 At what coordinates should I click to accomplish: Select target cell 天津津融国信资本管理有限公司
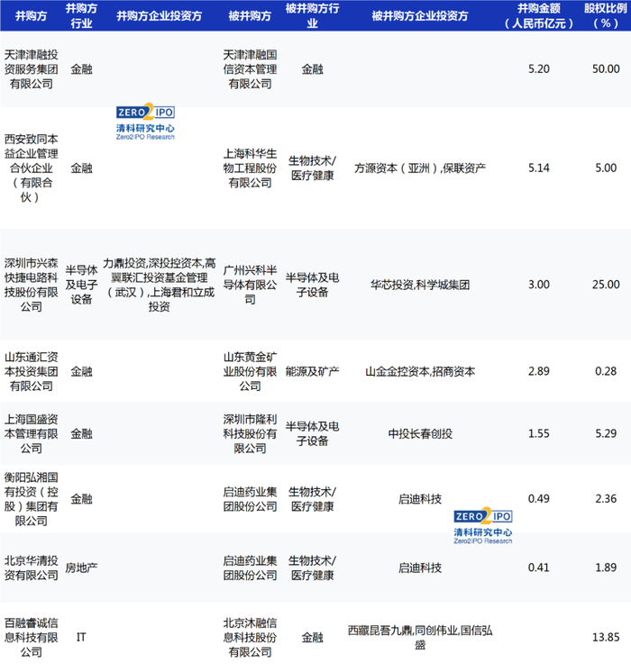coord(250,69)
